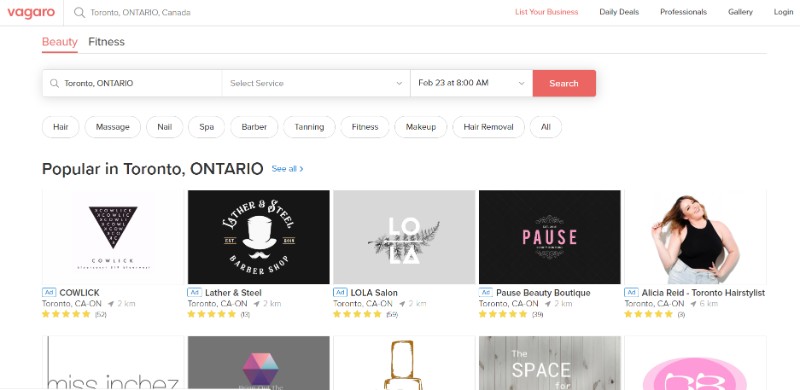800x390 pixels.
Task: Click Alicia Reid Ad badge
Action: 631,292
